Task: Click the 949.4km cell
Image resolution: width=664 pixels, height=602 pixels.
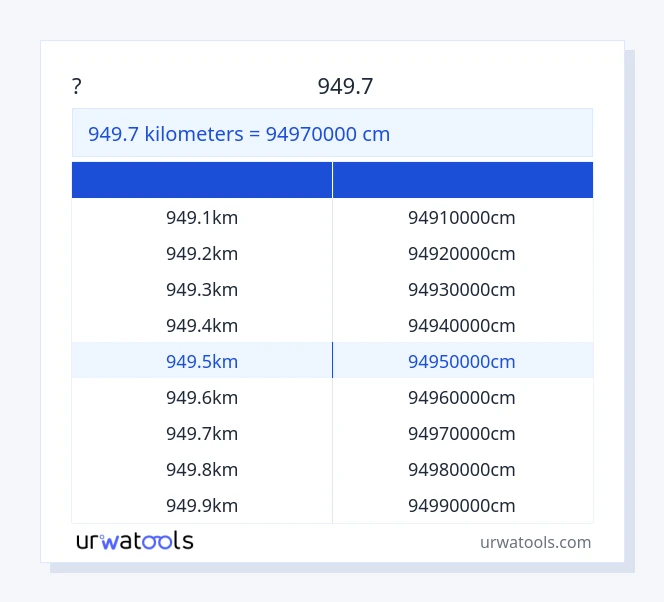Action: coord(202,325)
